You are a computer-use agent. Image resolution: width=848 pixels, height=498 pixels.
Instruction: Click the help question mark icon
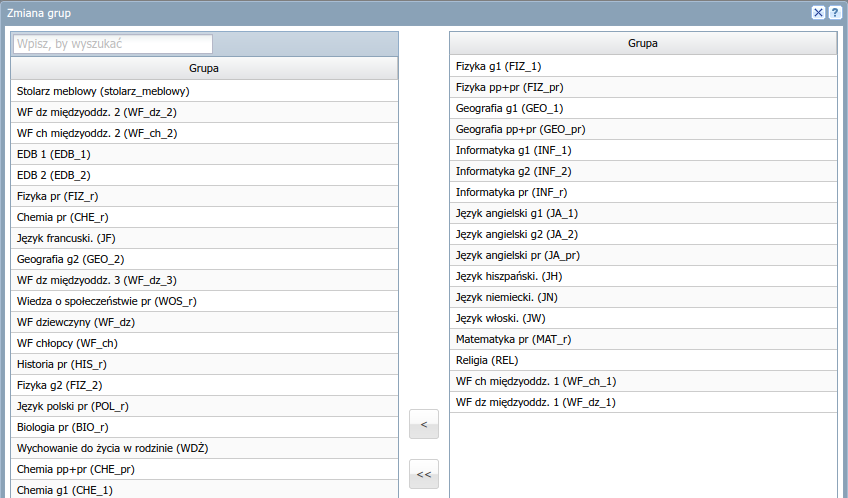[x=834, y=13]
